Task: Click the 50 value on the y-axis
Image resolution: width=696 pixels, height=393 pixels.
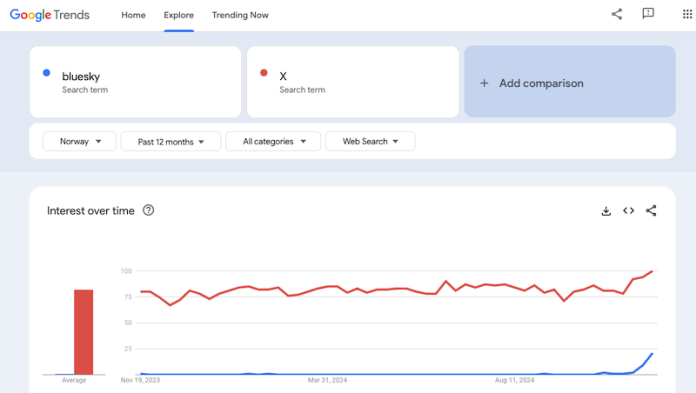Action: tap(128, 323)
